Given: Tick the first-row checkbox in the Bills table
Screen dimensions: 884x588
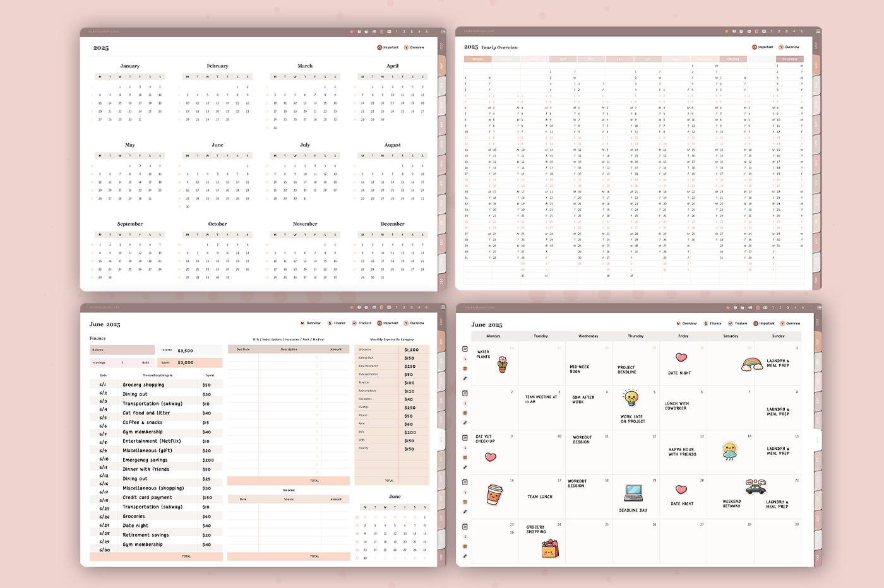Looking at the screenshot, I should click(316, 358).
